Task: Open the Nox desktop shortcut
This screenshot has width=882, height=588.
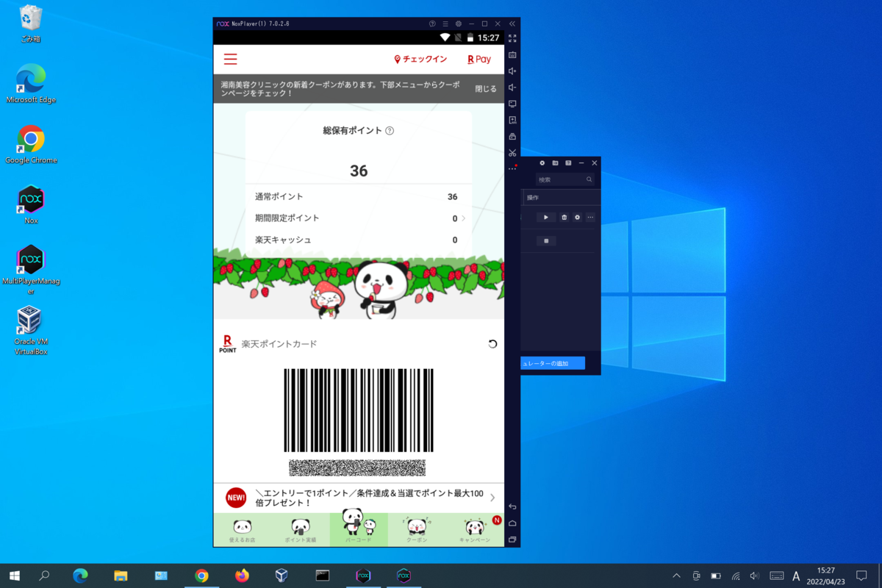Action: (31, 204)
